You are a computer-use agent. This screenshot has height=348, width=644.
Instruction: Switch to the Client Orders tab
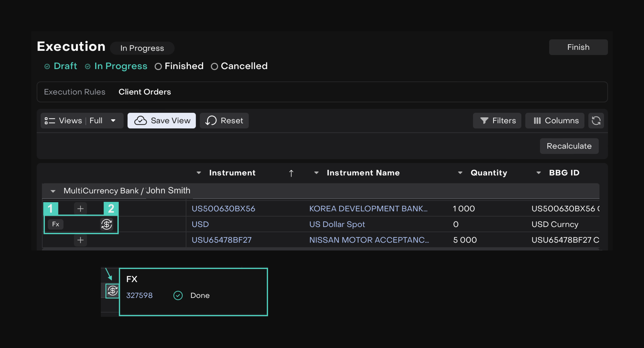pos(144,92)
